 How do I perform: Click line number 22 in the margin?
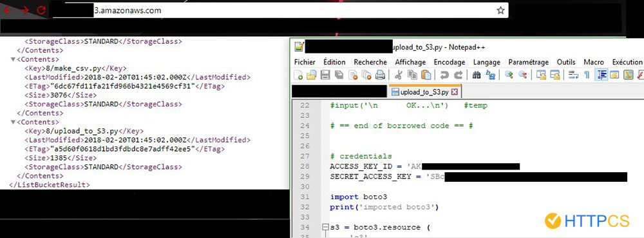305,106
